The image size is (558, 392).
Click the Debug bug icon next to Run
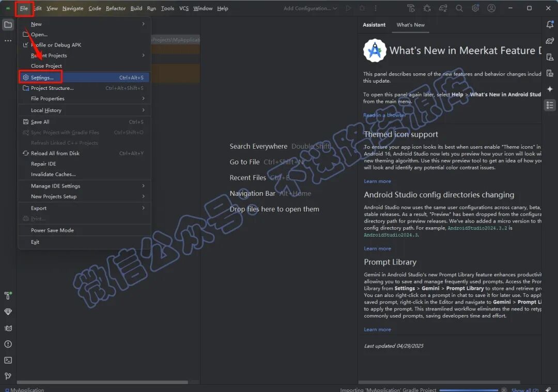[362, 8]
